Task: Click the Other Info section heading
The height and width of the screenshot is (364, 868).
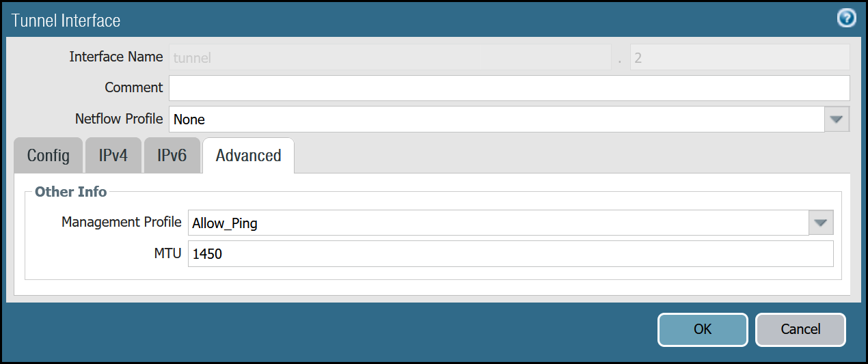Action: (x=71, y=192)
